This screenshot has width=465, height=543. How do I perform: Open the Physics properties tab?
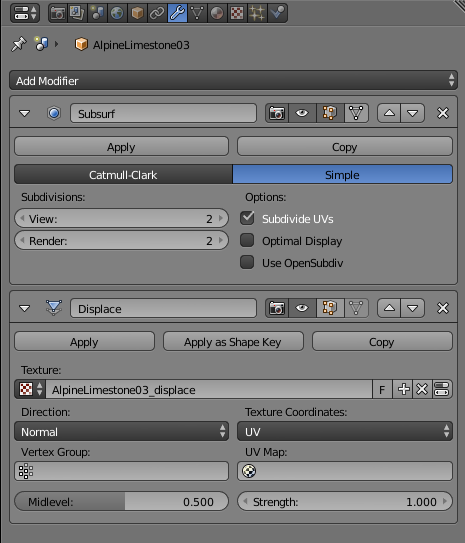click(x=277, y=13)
